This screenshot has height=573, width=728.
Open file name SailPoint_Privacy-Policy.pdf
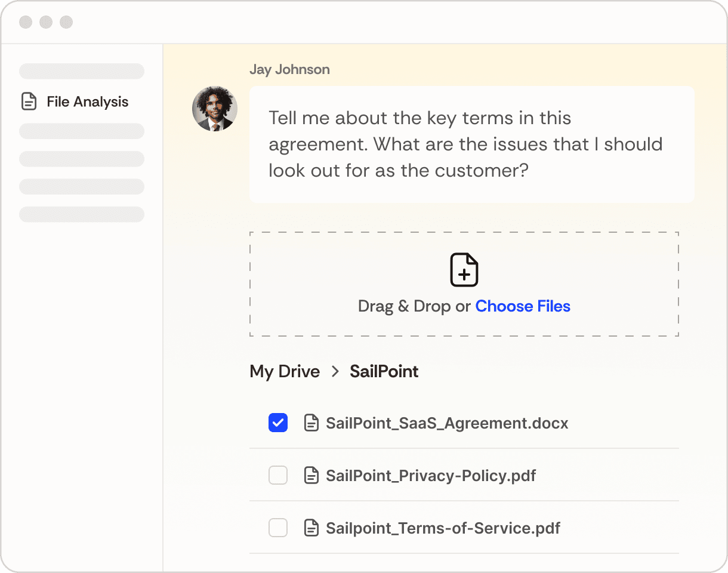click(431, 476)
